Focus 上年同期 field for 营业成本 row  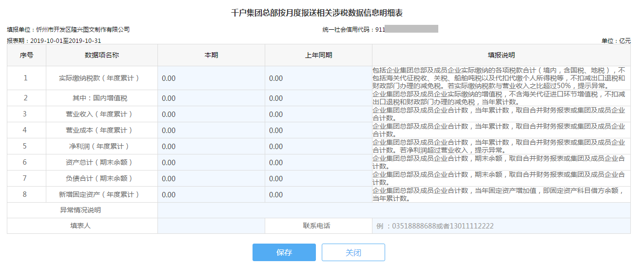point(318,131)
